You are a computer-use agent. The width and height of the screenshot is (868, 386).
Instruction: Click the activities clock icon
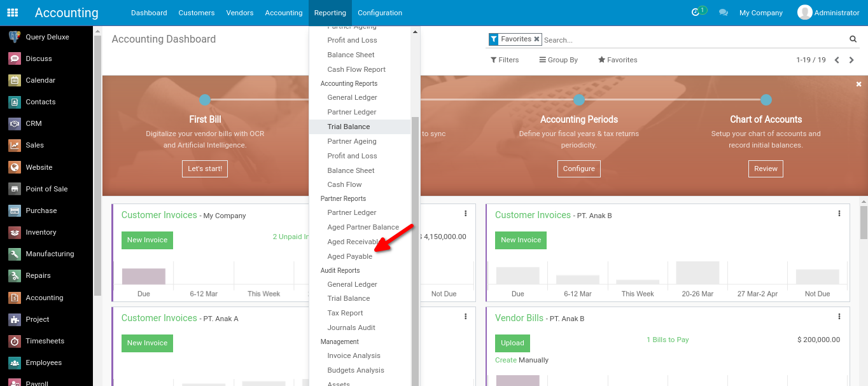point(696,13)
